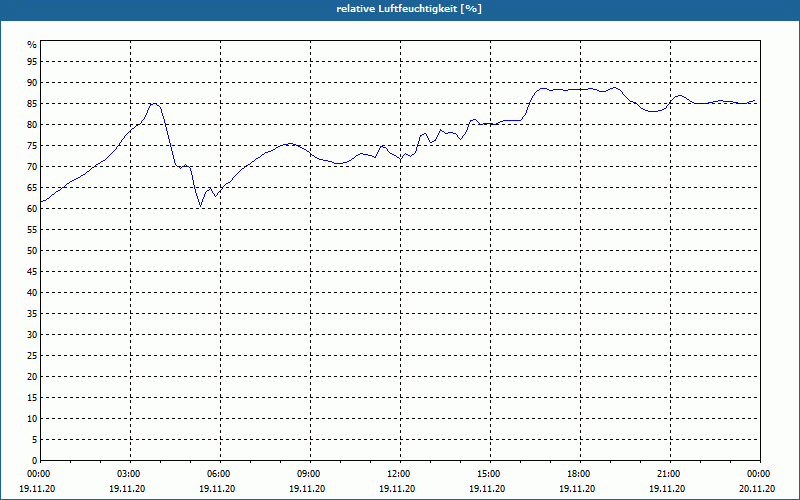
Task: Select the 40 y-axis value
Action: tap(32, 293)
